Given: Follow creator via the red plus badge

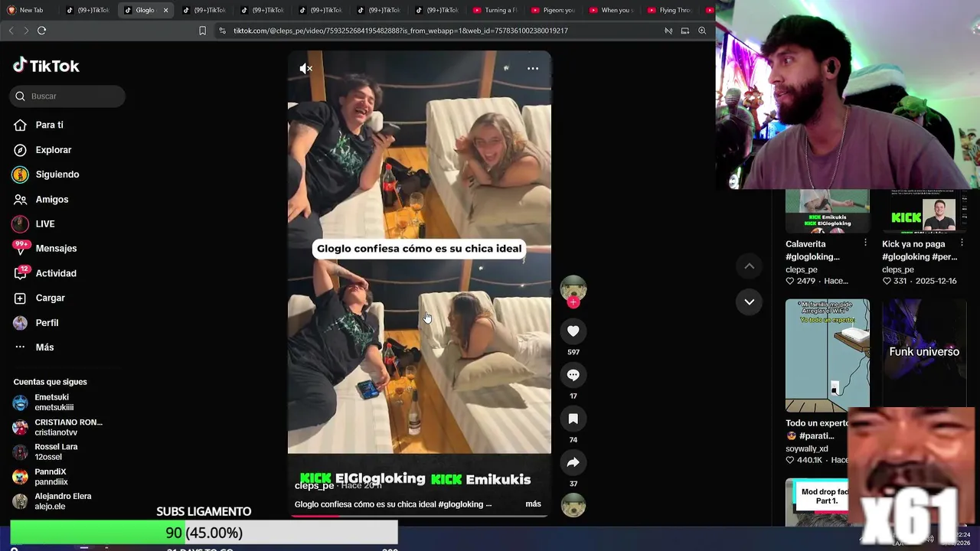Looking at the screenshot, I should pos(573,302).
